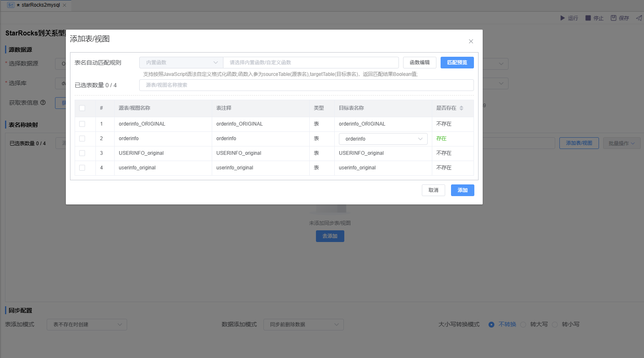Select the userinfo_original row checkbox

pos(82,168)
